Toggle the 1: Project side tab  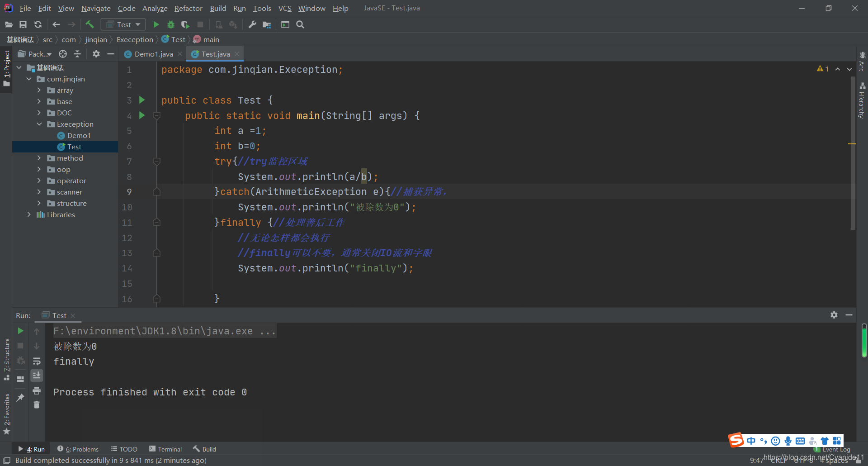(x=6, y=69)
